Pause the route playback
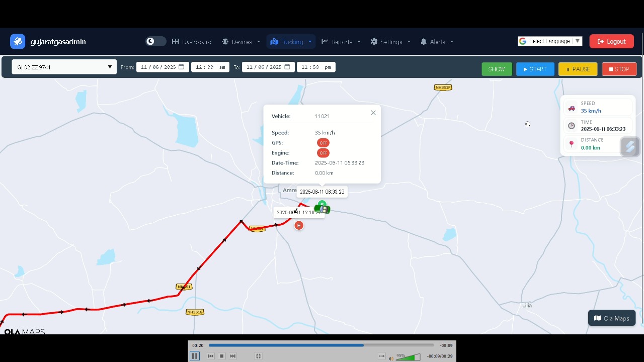This screenshot has width=644, height=362. tap(195, 355)
